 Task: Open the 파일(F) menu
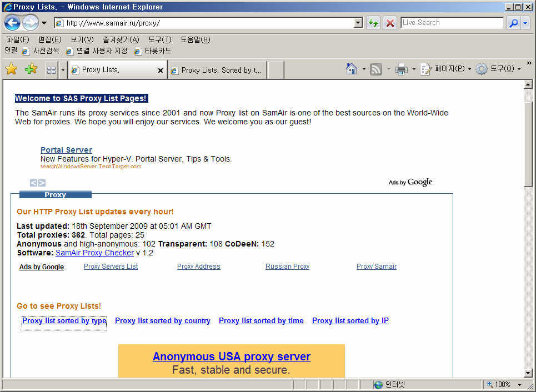tap(18, 39)
